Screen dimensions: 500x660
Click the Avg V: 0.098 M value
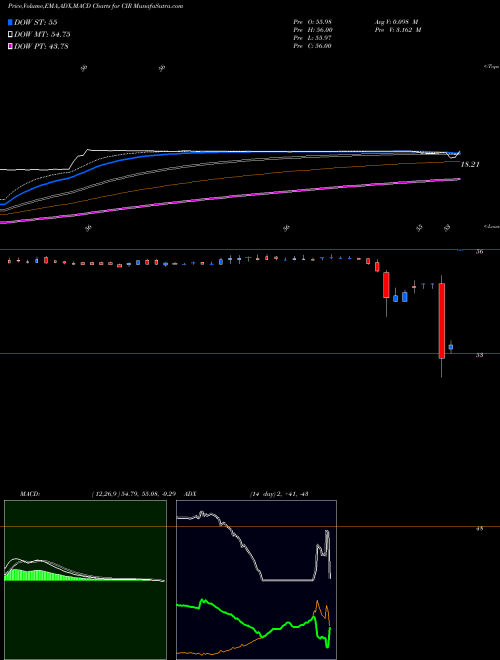point(396,22)
